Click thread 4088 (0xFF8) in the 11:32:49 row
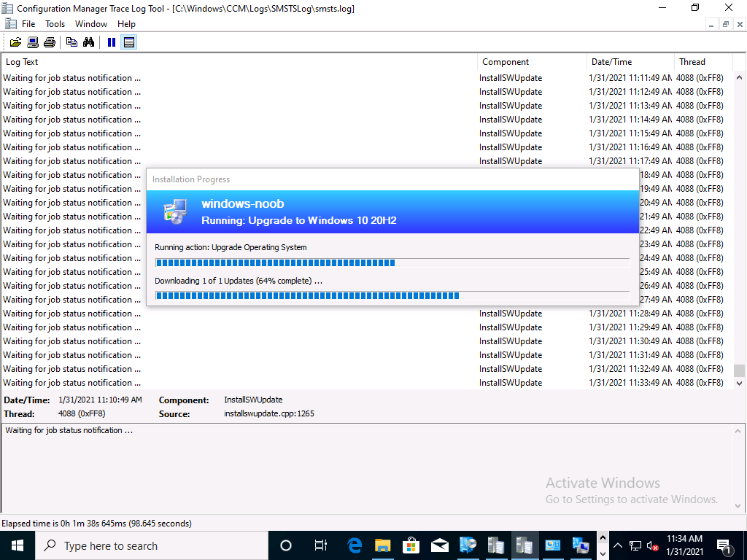This screenshot has width=747, height=560. [700, 368]
